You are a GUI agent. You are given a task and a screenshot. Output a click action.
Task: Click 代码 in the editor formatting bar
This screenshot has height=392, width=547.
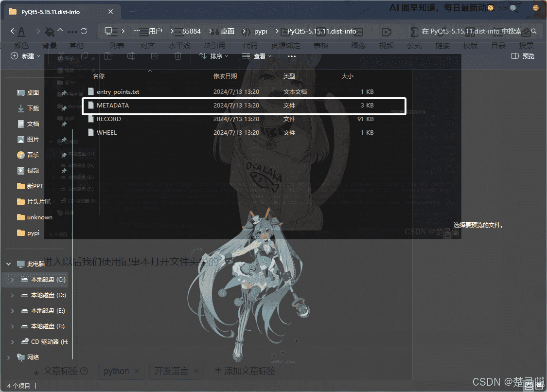click(x=249, y=45)
